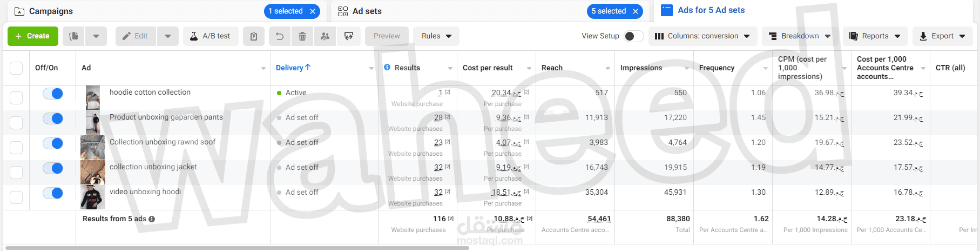Toggle off the hoodie cotton collection ad
The width and height of the screenshot is (980, 251).
pyautogui.click(x=53, y=94)
